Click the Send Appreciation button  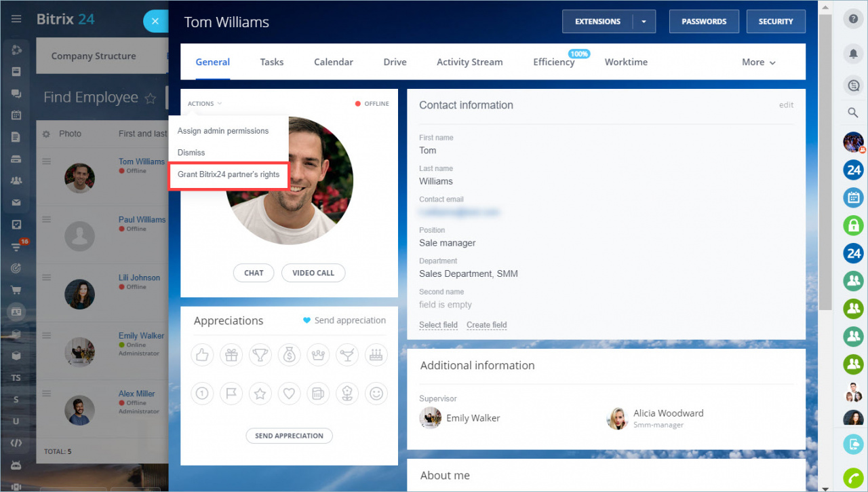click(x=289, y=436)
